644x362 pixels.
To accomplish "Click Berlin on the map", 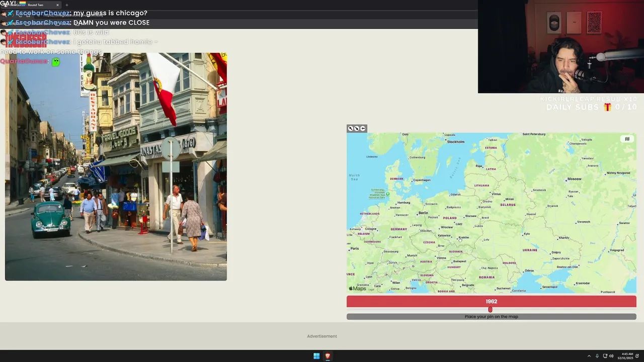I will (x=423, y=213).
